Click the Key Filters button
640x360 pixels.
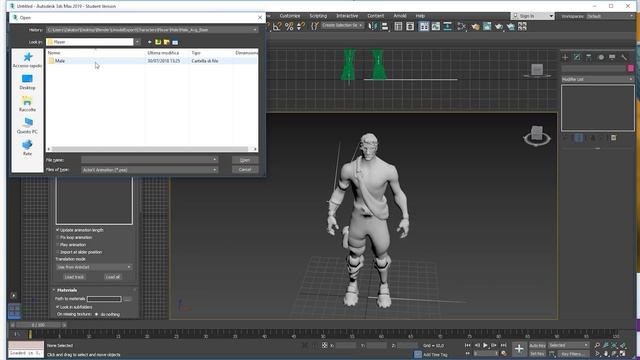(573, 354)
